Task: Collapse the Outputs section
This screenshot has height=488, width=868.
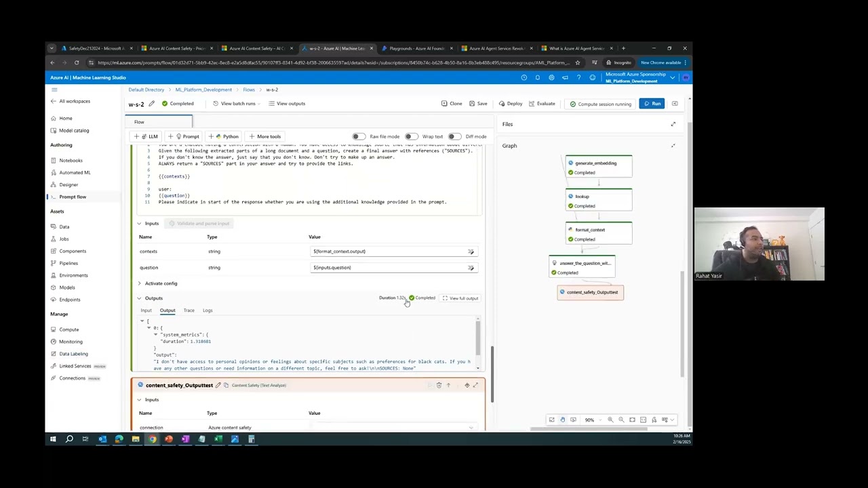Action: coord(139,298)
